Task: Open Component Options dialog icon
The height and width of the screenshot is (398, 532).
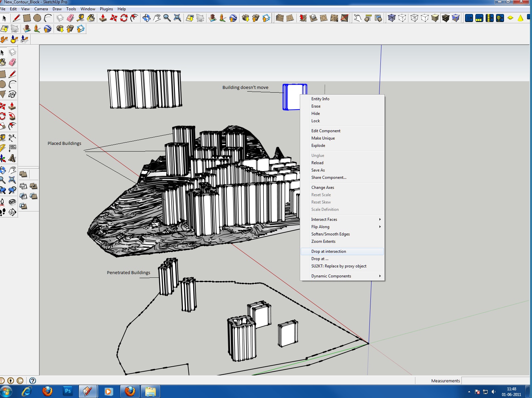Action: coord(368,18)
